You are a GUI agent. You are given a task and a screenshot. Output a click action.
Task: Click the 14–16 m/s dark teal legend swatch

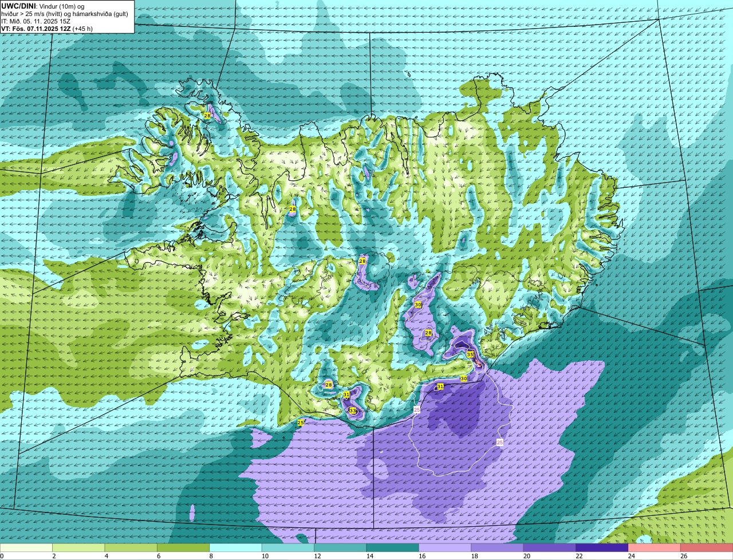pyautogui.click(x=393, y=548)
